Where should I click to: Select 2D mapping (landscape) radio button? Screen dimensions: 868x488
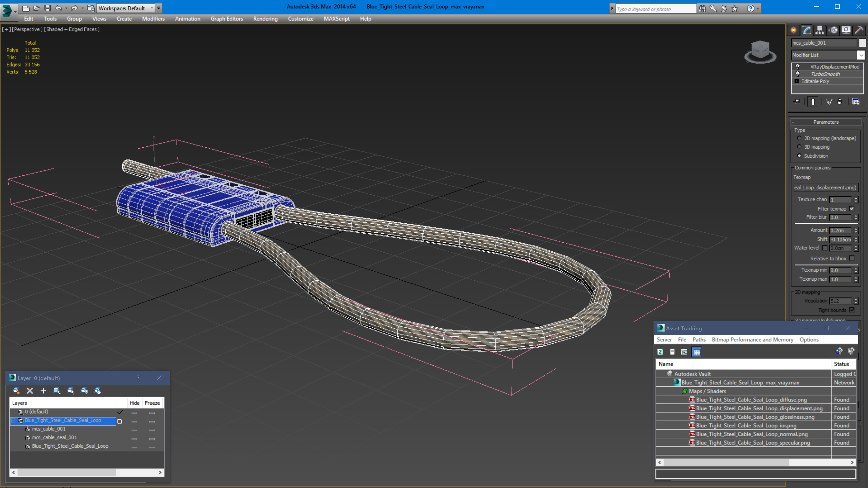pyautogui.click(x=799, y=138)
